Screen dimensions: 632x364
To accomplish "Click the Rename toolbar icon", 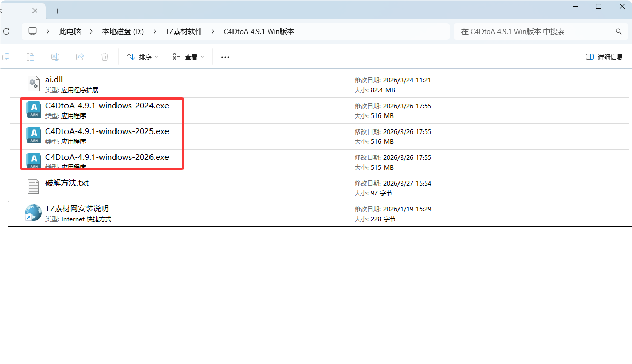I will pyautogui.click(x=55, y=57).
